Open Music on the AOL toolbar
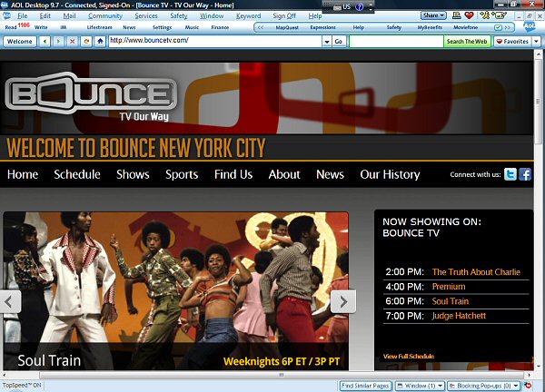This screenshot has width=545, height=392. coord(192,27)
